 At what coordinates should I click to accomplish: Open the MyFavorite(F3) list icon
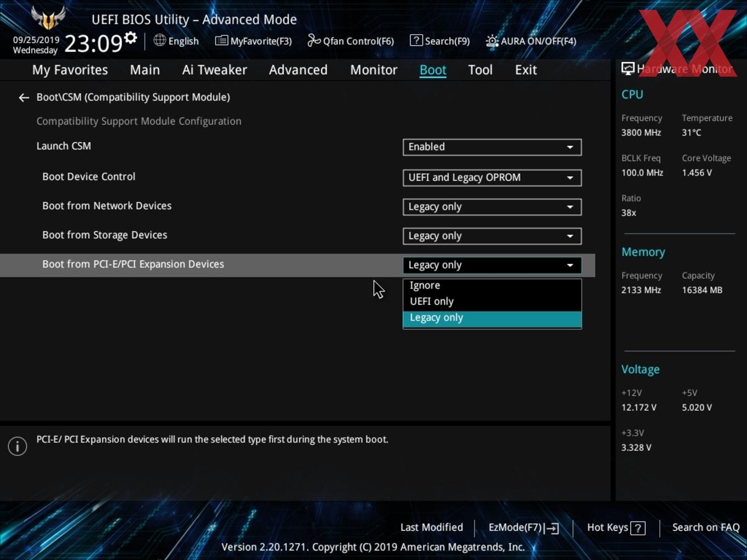(x=221, y=41)
